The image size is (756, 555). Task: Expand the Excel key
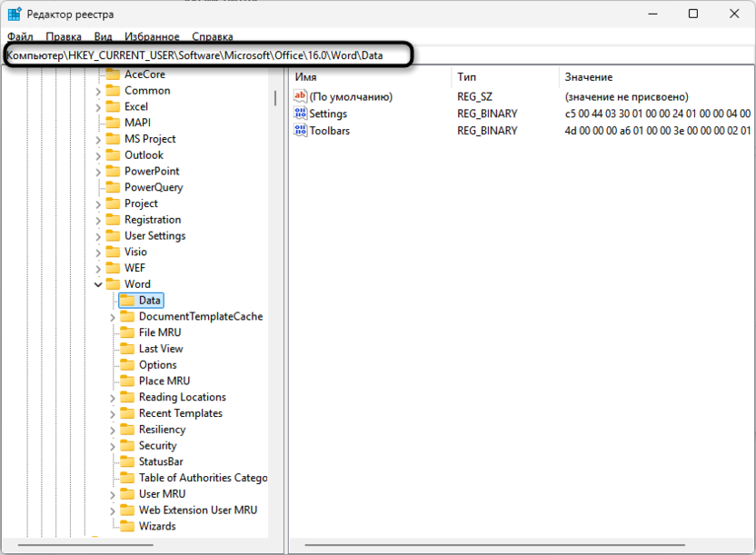point(98,107)
